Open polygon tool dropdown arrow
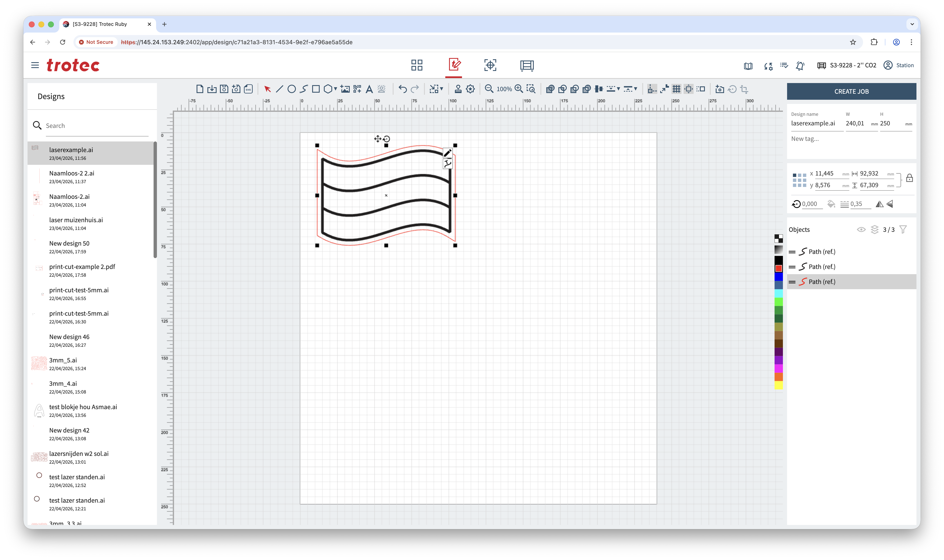Image resolution: width=944 pixels, height=560 pixels. pyautogui.click(x=335, y=89)
